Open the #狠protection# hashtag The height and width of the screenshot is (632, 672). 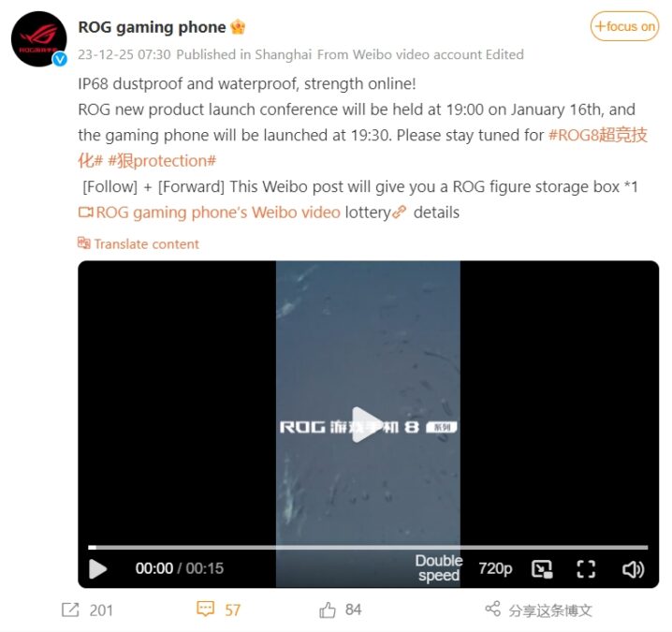click(162, 161)
